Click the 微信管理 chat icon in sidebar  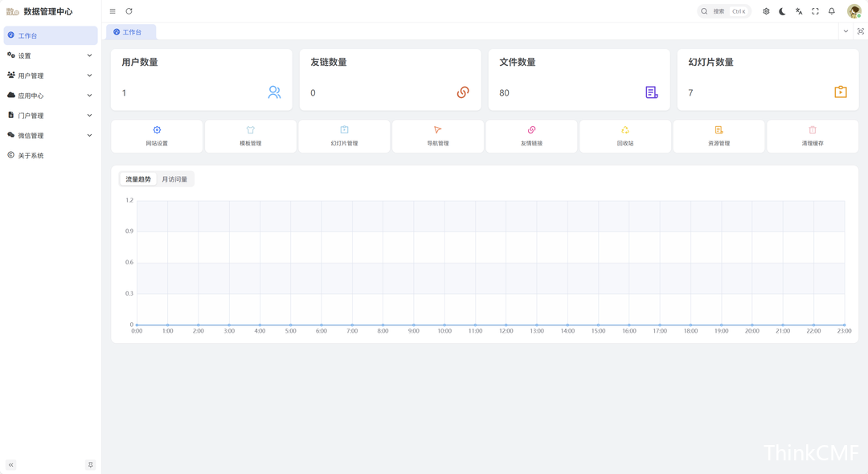coord(11,135)
